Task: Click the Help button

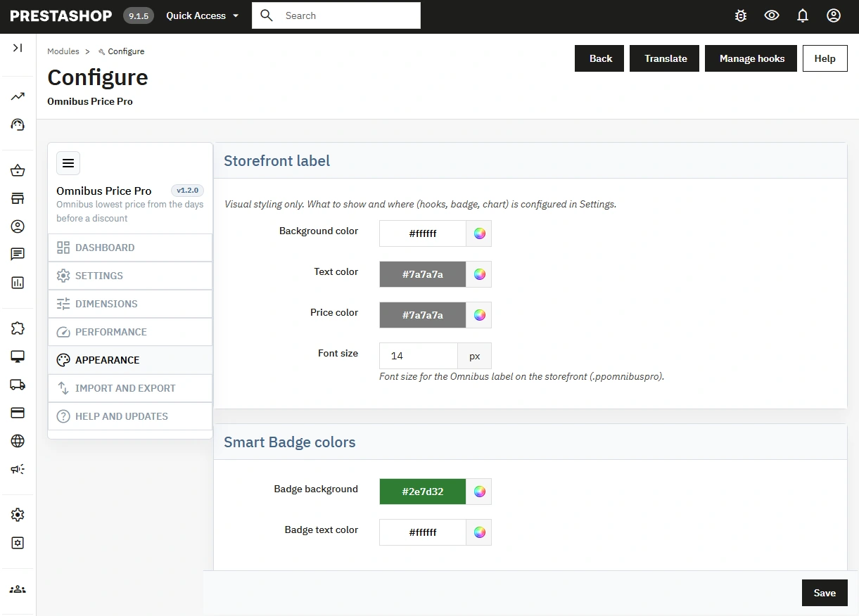Action: coord(825,58)
